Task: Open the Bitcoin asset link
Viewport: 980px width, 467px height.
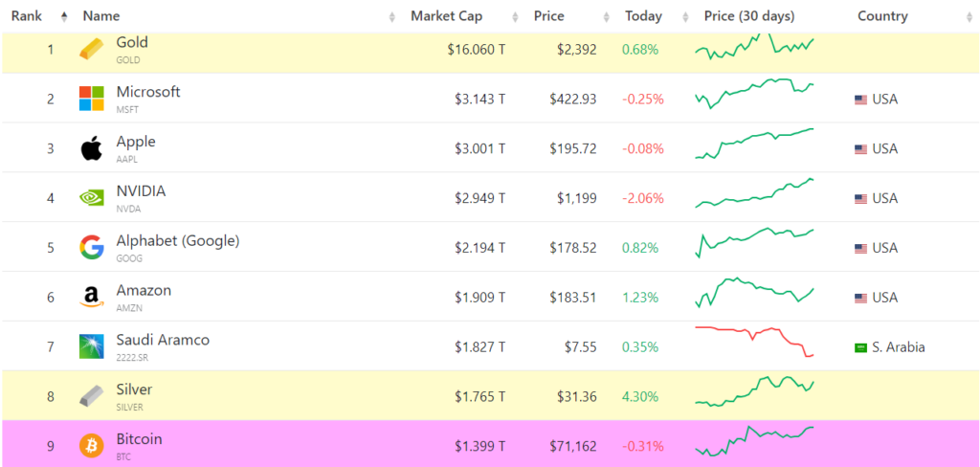Action: (140, 439)
